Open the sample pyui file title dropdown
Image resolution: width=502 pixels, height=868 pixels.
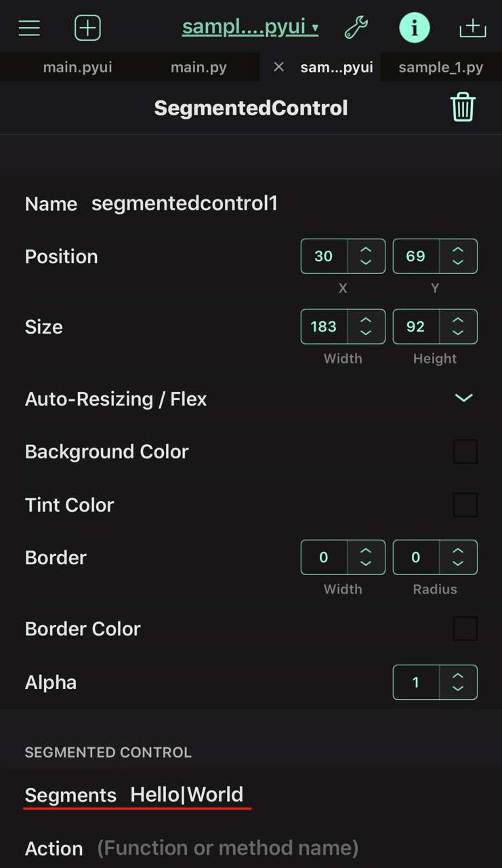(250, 28)
